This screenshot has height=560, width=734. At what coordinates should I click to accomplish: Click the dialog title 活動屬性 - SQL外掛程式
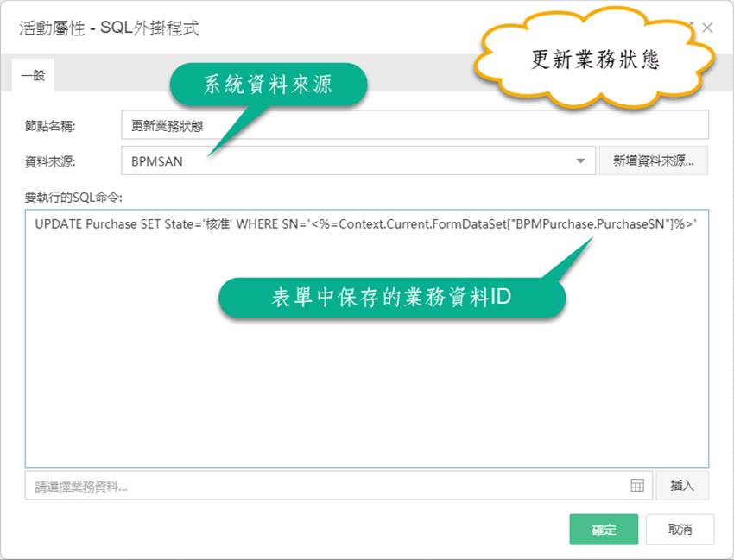[109, 28]
